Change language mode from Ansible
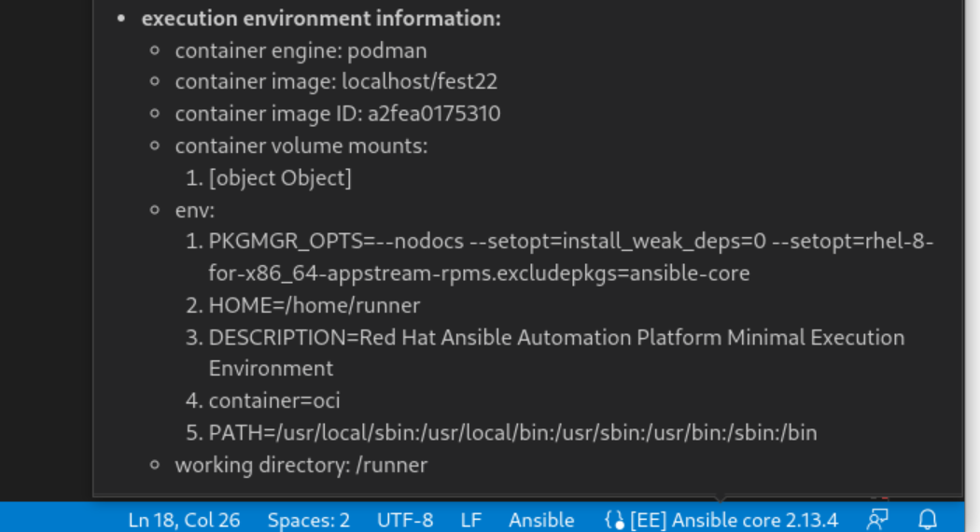This screenshot has height=532, width=980. point(541,520)
